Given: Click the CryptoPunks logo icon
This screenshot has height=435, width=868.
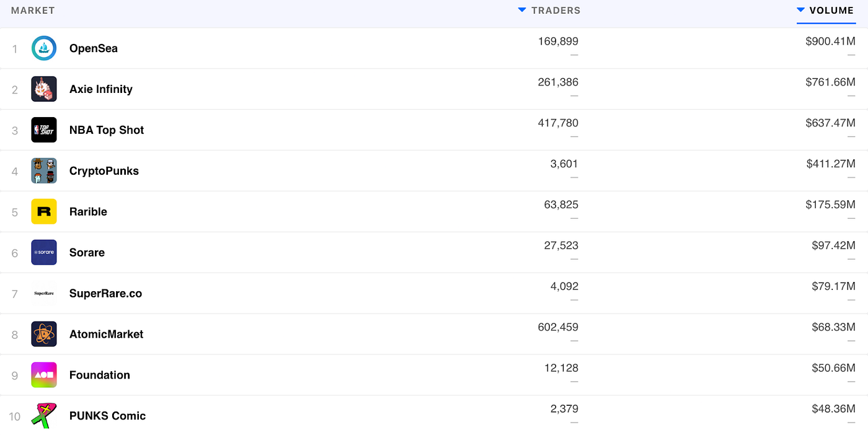Looking at the screenshot, I should coord(44,171).
